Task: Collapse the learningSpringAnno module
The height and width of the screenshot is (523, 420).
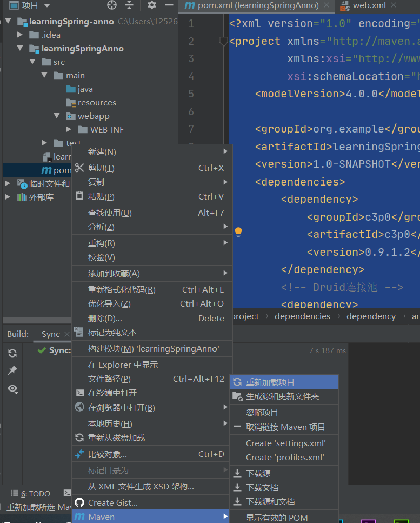Action: click(x=20, y=48)
